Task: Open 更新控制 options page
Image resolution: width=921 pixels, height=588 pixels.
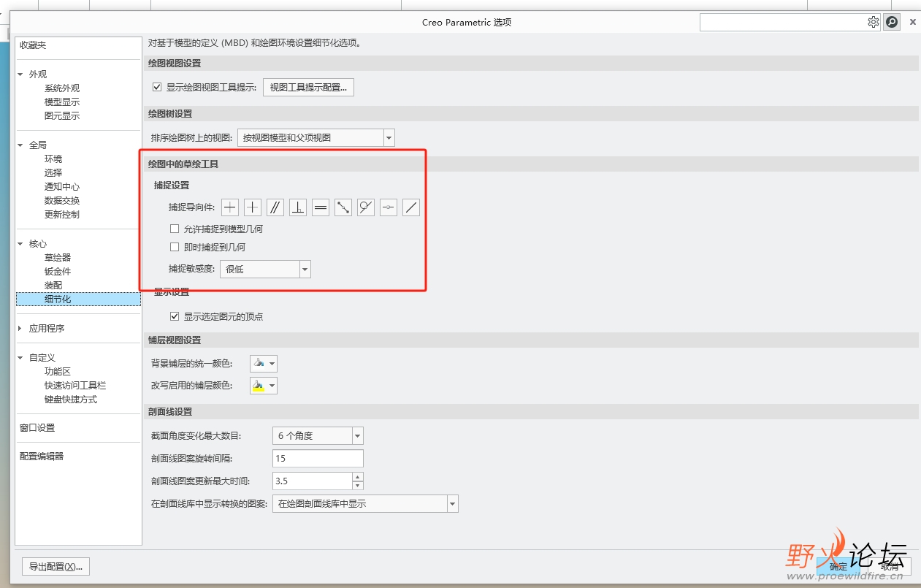Action: tap(62, 215)
